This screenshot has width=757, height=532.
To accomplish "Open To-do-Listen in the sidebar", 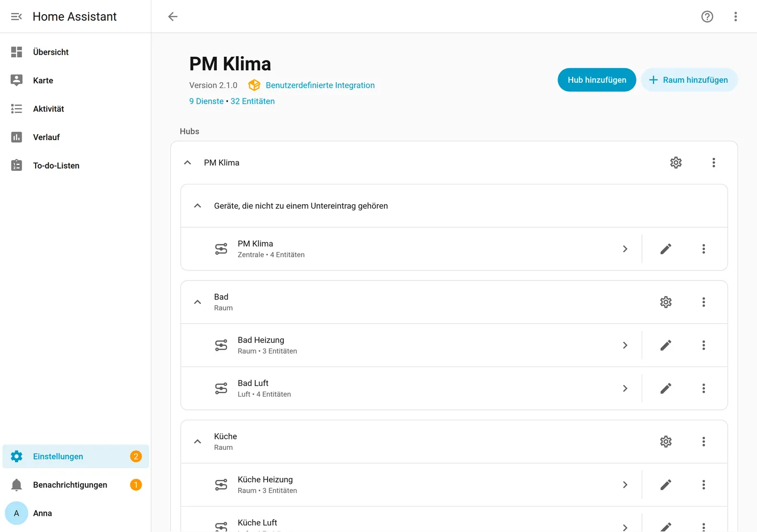I will (76, 165).
